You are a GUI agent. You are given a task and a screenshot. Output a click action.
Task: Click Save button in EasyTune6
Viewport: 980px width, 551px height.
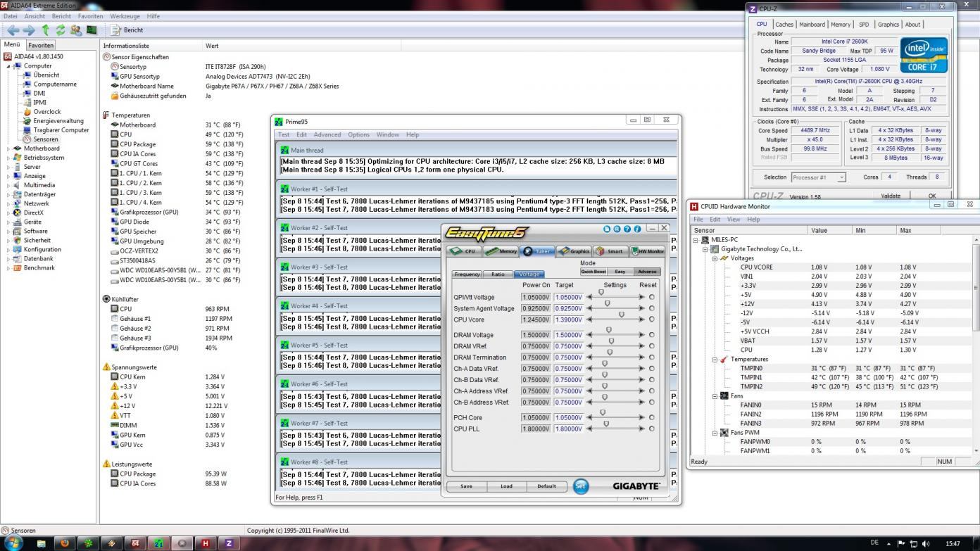point(466,486)
